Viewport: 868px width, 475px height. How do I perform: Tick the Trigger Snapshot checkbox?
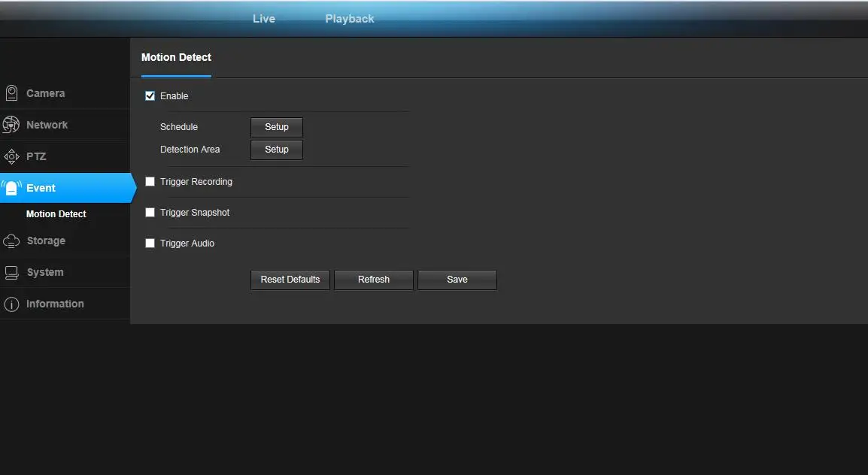[150, 213]
